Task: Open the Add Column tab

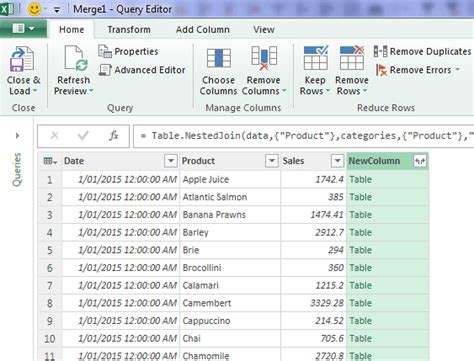Action: tap(203, 30)
